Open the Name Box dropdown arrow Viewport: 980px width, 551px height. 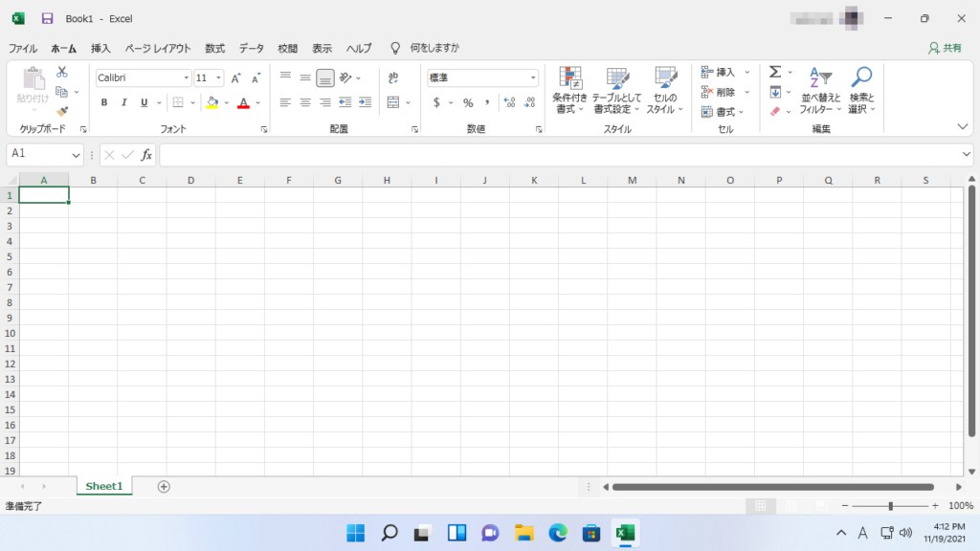click(x=77, y=155)
